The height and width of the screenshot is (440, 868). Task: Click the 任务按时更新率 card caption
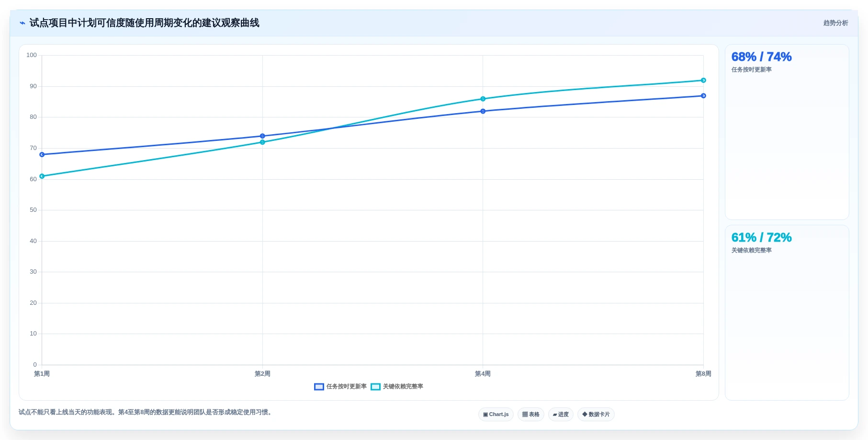751,70
